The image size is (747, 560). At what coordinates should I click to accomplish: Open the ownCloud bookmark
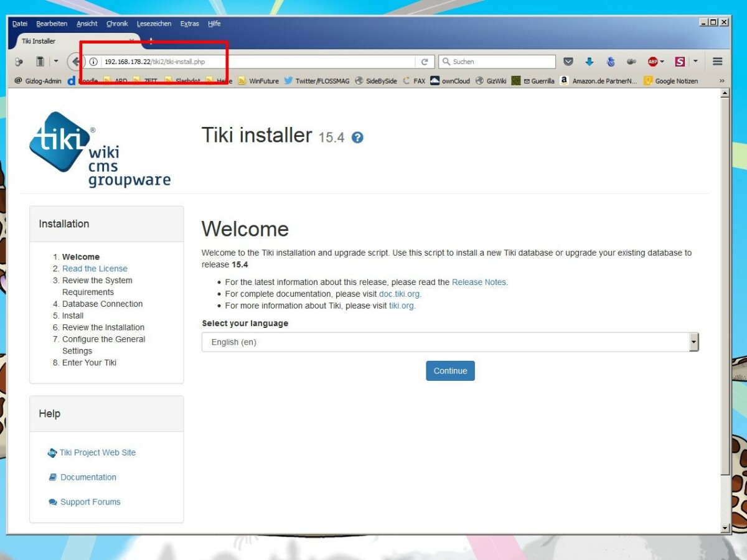pos(450,81)
